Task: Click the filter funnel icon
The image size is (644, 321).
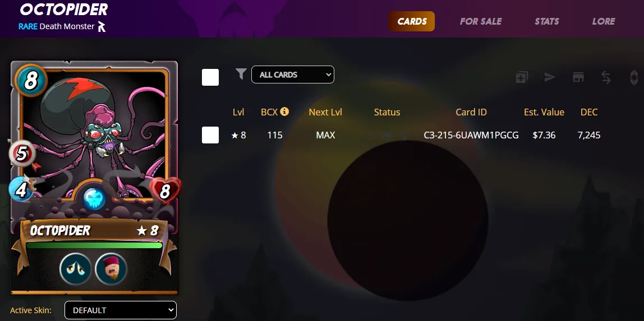Action: 241,74
